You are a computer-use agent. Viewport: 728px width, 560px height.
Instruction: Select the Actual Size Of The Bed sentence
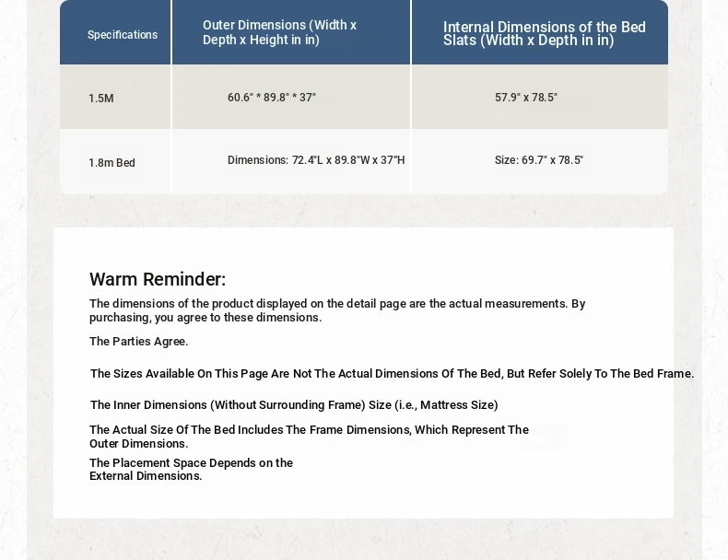click(309, 437)
